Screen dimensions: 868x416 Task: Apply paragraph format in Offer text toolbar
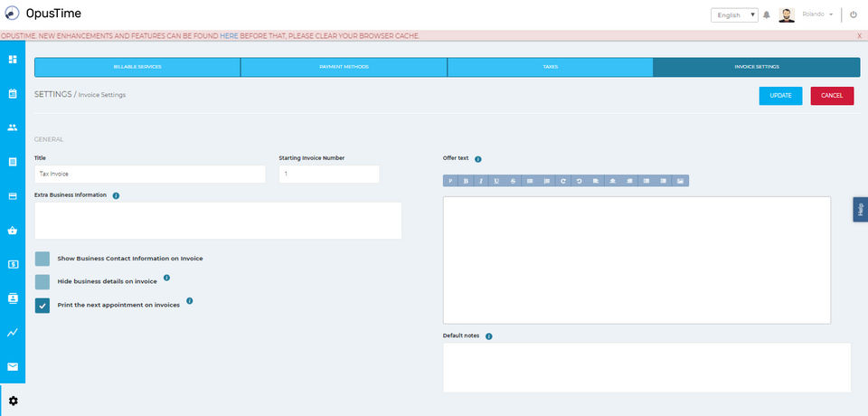point(450,181)
